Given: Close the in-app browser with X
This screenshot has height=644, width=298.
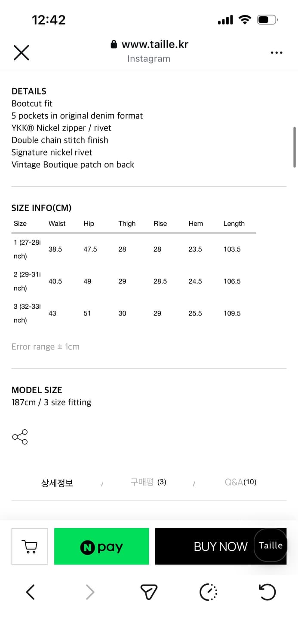Looking at the screenshot, I should 21,52.
